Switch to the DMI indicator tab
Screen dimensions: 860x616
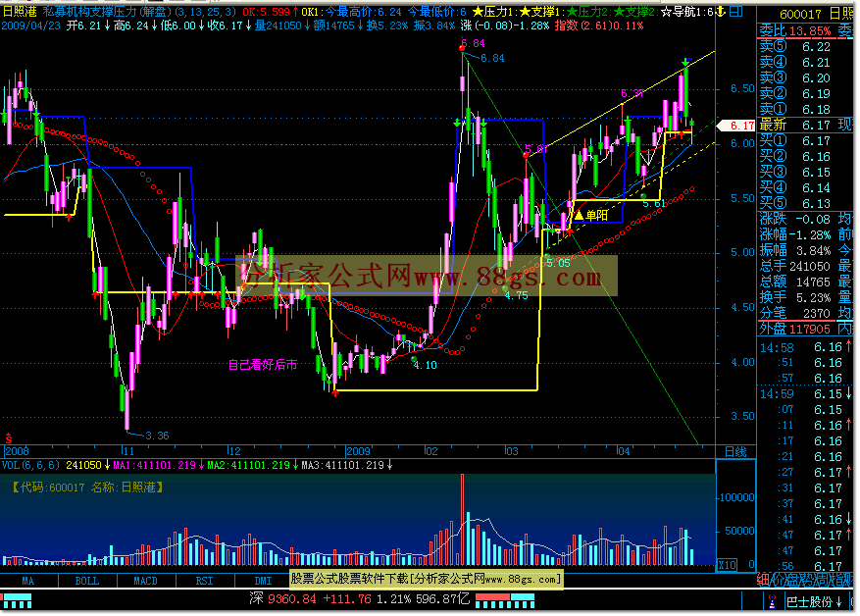tap(263, 581)
